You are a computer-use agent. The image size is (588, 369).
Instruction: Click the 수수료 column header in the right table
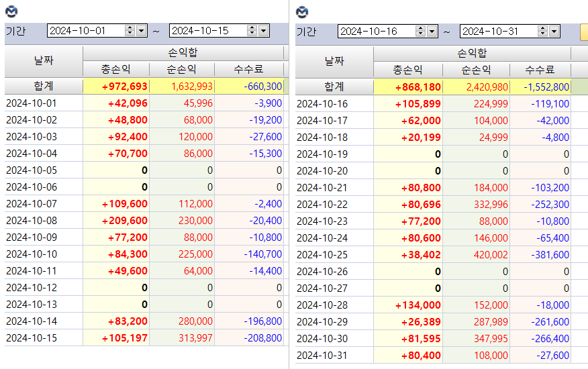[x=540, y=70]
